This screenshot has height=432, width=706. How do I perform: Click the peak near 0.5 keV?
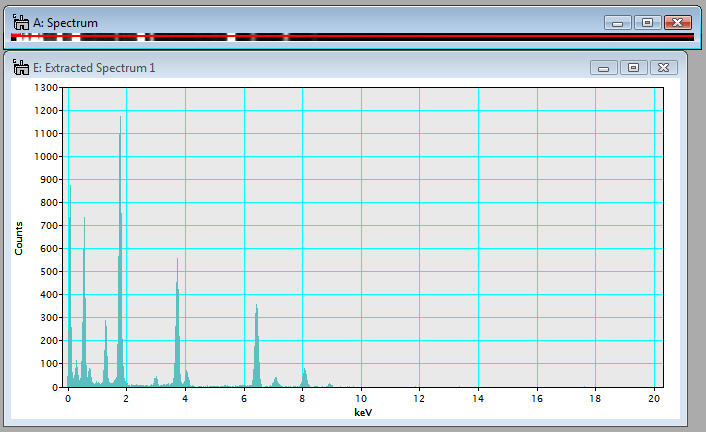(x=84, y=302)
